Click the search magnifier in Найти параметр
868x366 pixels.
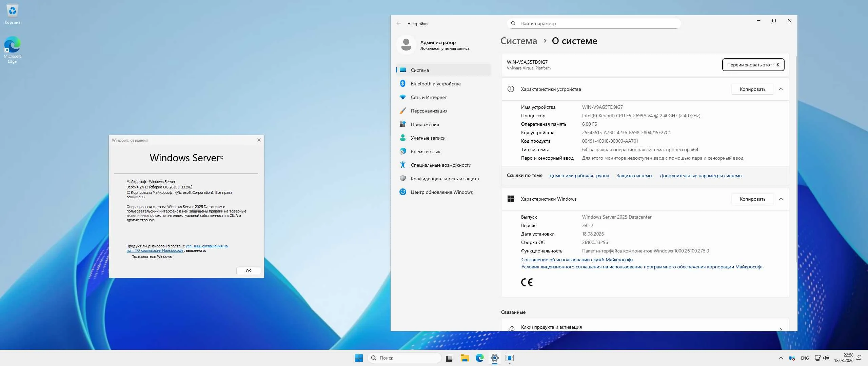click(x=513, y=23)
